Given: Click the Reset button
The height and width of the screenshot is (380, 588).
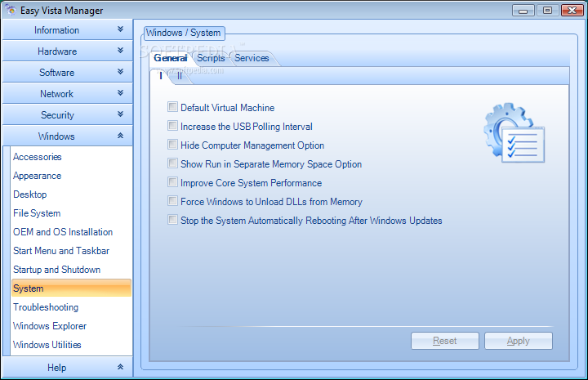Looking at the screenshot, I should (x=445, y=341).
